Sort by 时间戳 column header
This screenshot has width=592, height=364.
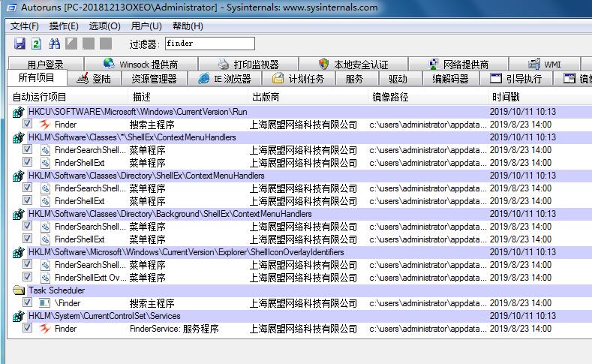tap(540, 97)
